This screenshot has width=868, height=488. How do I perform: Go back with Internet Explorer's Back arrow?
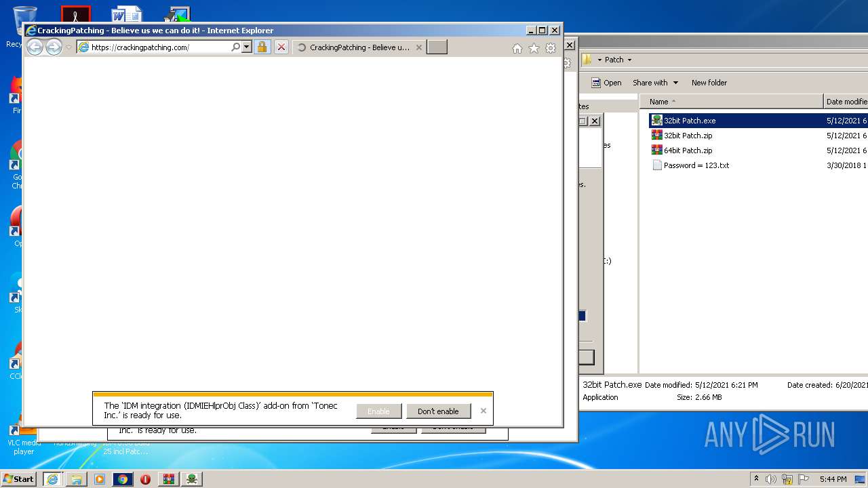pyautogui.click(x=35, y=47)
